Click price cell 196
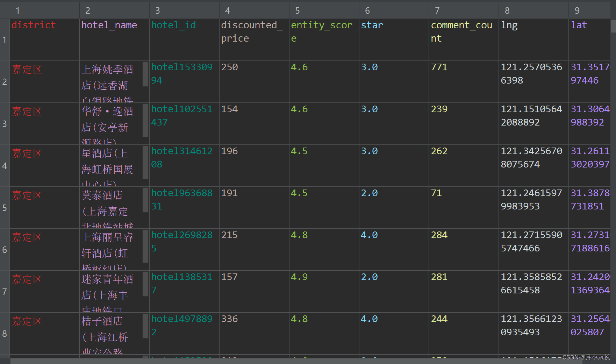616x364 pixels. tap(254, 166)
